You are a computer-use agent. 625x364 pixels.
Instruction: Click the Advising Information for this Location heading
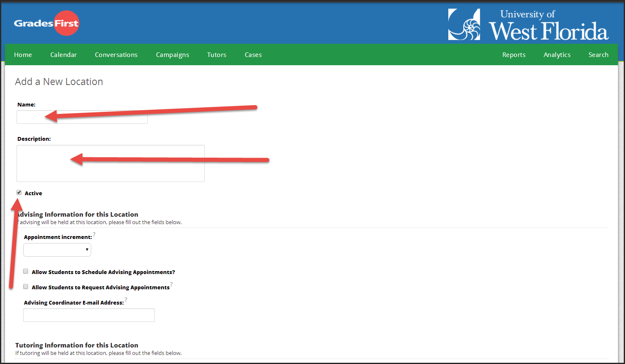(77, 215)
